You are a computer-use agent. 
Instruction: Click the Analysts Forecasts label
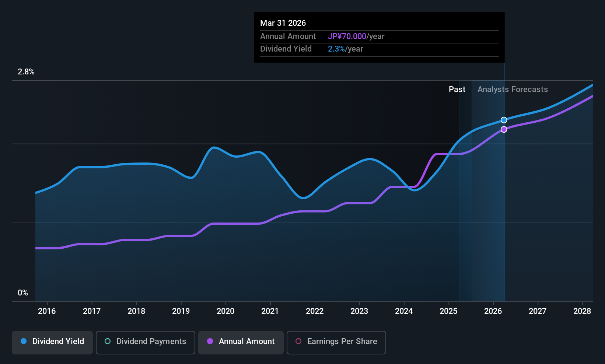513,90
